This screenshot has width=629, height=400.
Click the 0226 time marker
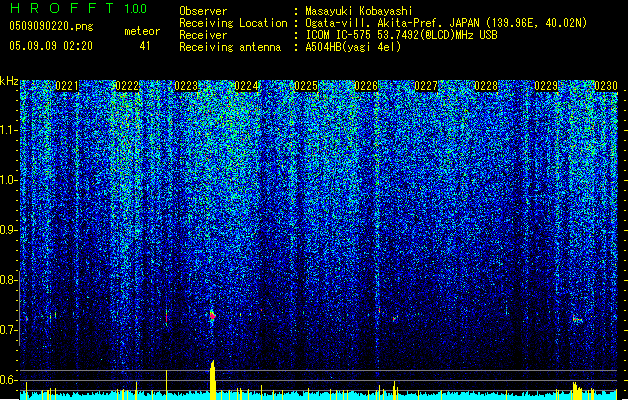point(366,86)
